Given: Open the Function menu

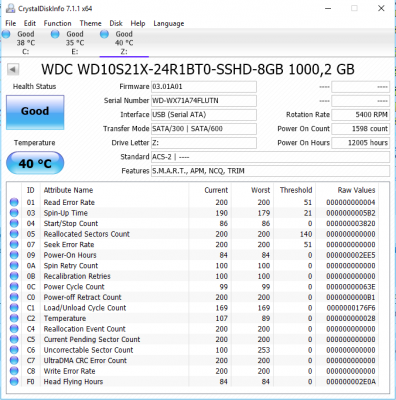Looking at the screenshot, I should (x=57, y=23).
